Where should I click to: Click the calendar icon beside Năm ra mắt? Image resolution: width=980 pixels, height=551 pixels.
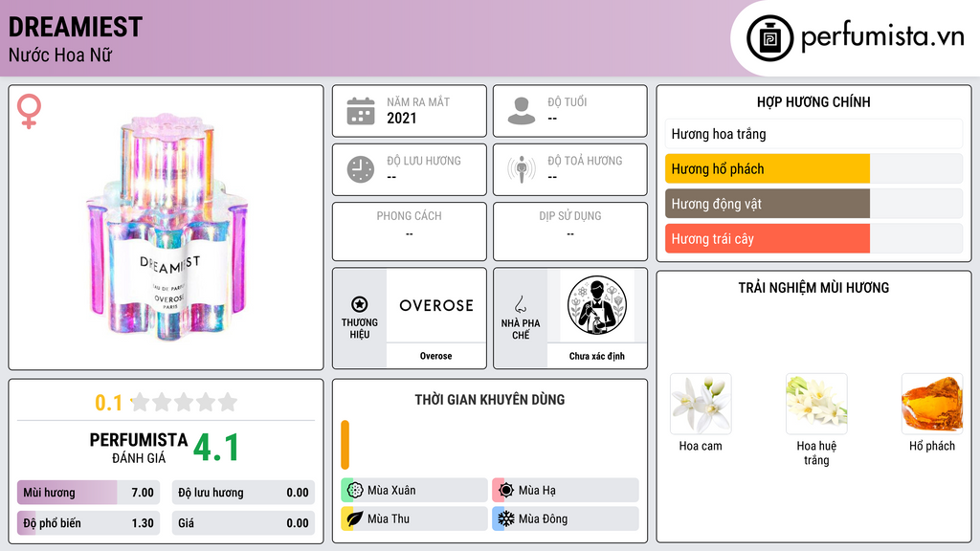pos(361,111)
